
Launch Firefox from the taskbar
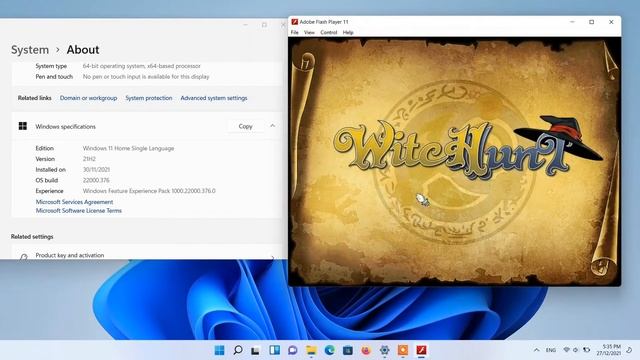coord(366,350)
